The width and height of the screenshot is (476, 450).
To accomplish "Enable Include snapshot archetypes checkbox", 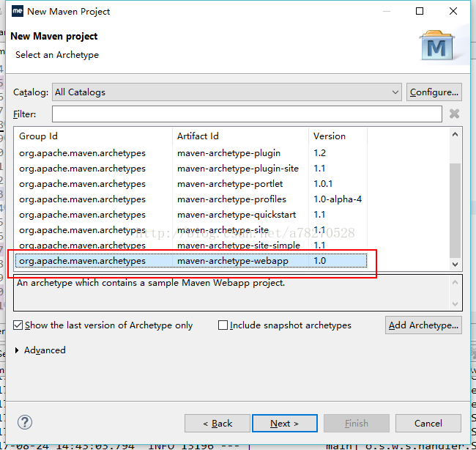I will (223, 325).
